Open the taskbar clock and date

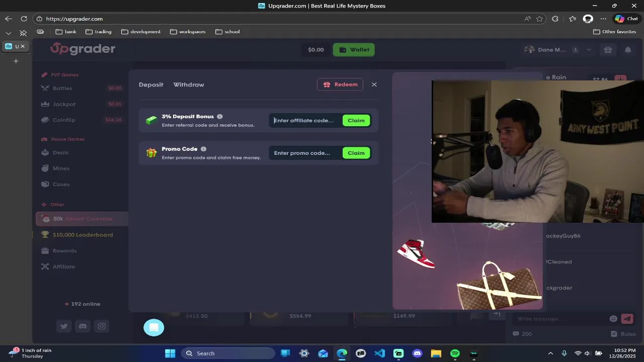624,353
